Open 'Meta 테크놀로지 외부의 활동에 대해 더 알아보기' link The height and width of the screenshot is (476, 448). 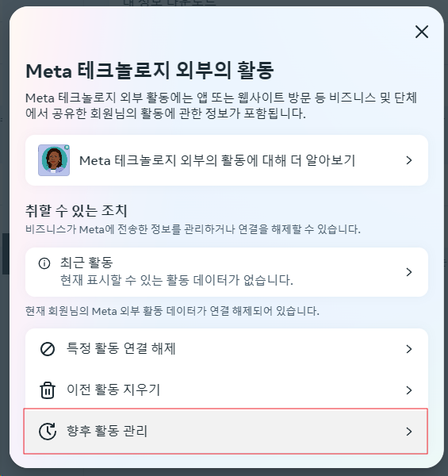click(x=227, y=160)
